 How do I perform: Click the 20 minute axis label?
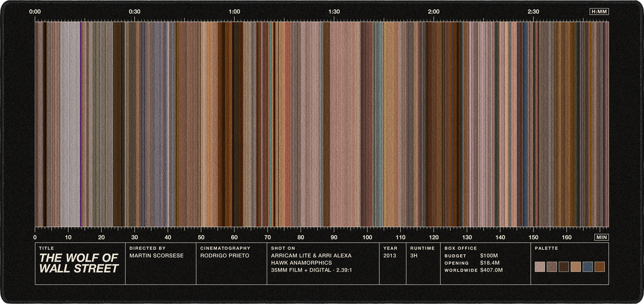(x=101, y=237)
